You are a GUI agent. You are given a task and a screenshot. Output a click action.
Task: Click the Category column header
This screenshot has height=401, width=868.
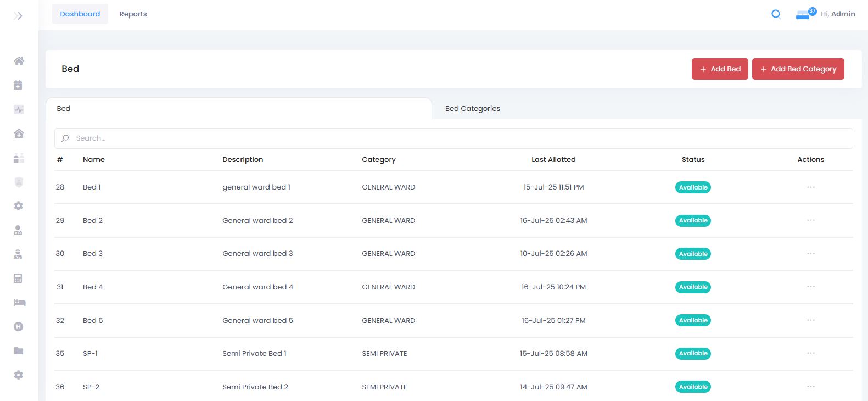coord(379,160)
